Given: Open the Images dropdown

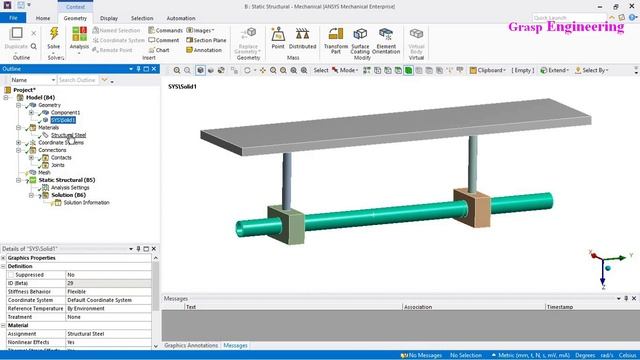Looking at the screenshot, I should click(x=200, y=30).
